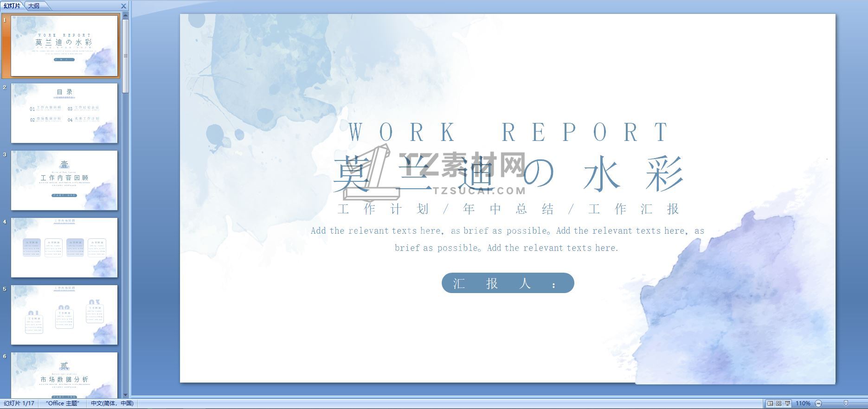The width and height of the screenshot is (868, 409).
Task: Switch to the 大纲 outline tab
Action: (33, 6)
